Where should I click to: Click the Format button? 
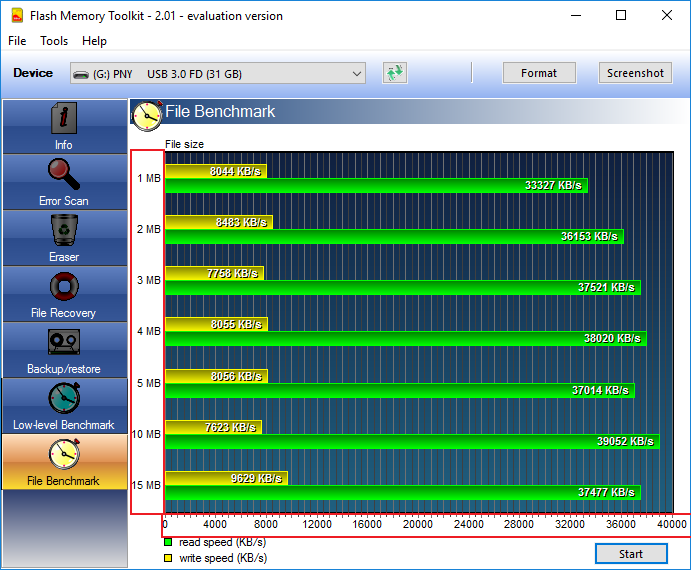(539, 73)
